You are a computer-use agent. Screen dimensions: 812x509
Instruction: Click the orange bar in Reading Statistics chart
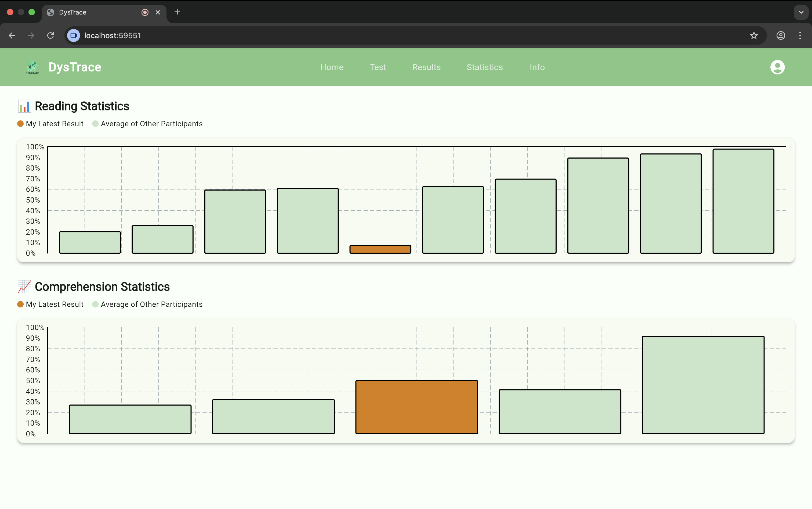coord(380,249)
